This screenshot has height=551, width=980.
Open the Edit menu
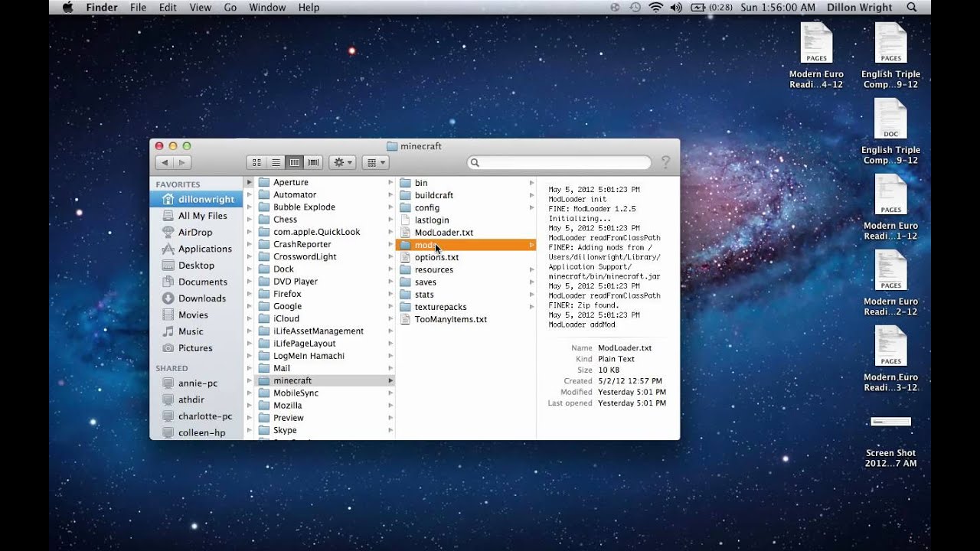168,7
